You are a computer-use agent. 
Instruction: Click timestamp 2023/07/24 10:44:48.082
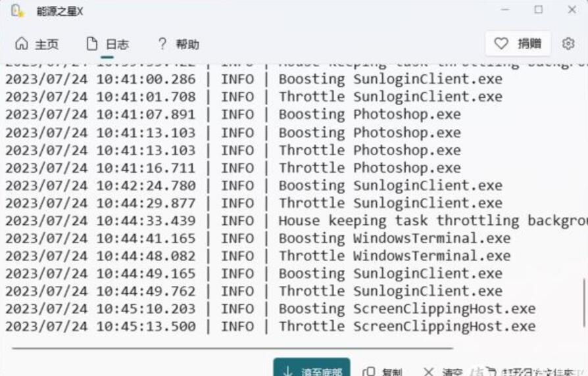(101, 256)
